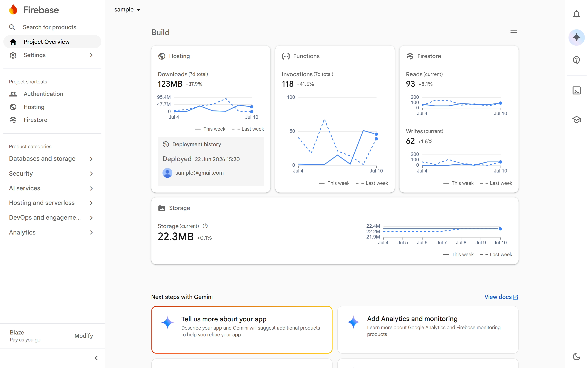Open the Gemini sparkle assistant button
588x368 pixels.
coord(576,37)
